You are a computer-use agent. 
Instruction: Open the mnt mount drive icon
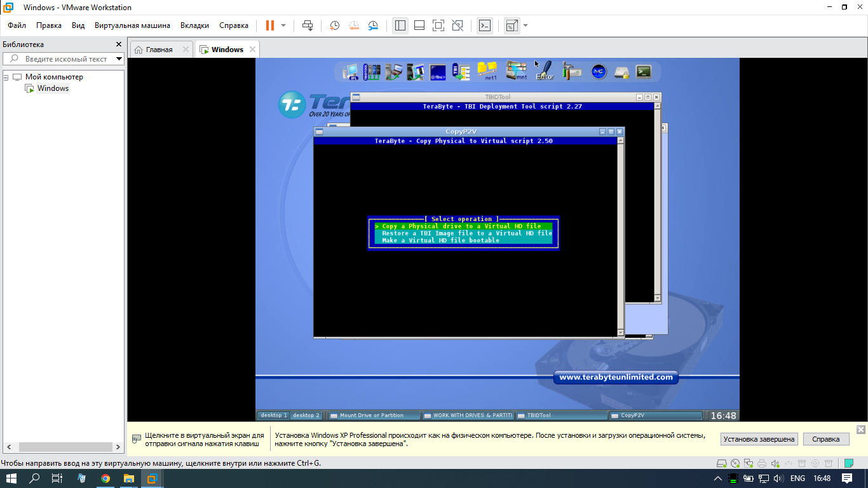click(517, 71)
